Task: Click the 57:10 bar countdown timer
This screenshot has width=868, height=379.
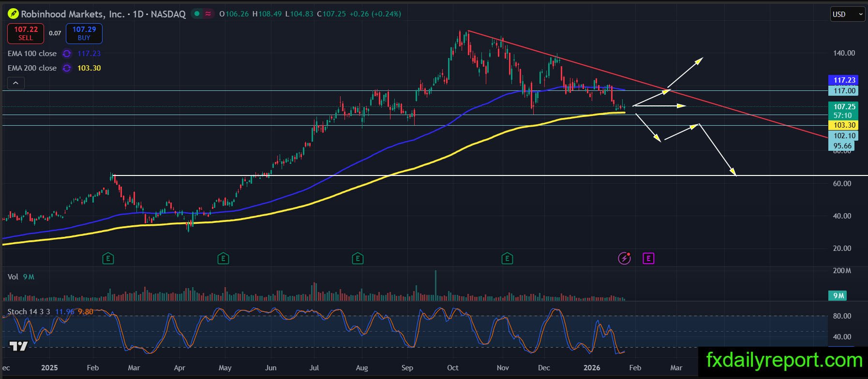Action: 843,116
